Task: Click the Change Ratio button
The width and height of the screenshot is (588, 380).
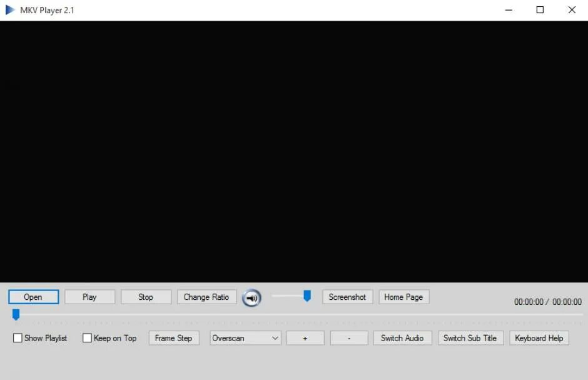Action: click(206, 297)
